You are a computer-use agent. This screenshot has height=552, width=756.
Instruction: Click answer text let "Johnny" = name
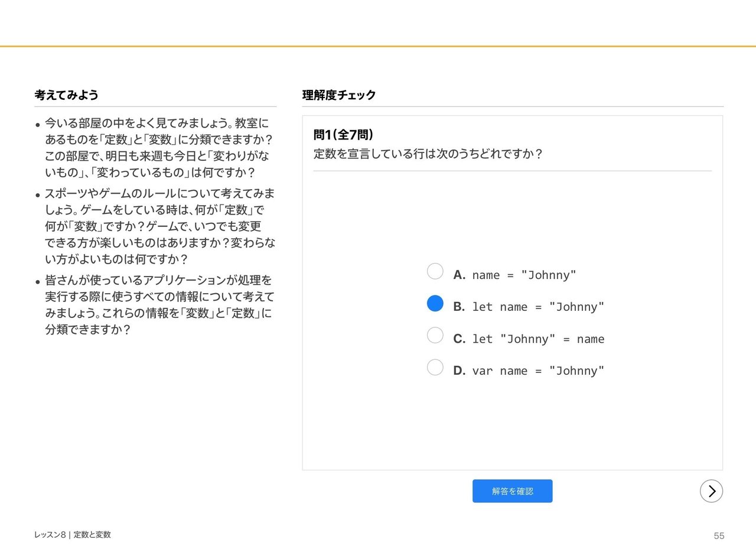tap(538, 339)
